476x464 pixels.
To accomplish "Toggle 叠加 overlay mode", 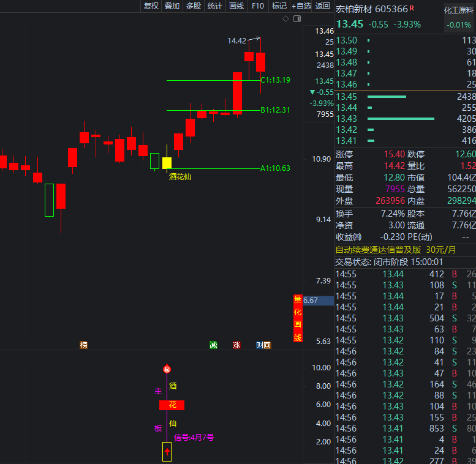I will point(172,6).
